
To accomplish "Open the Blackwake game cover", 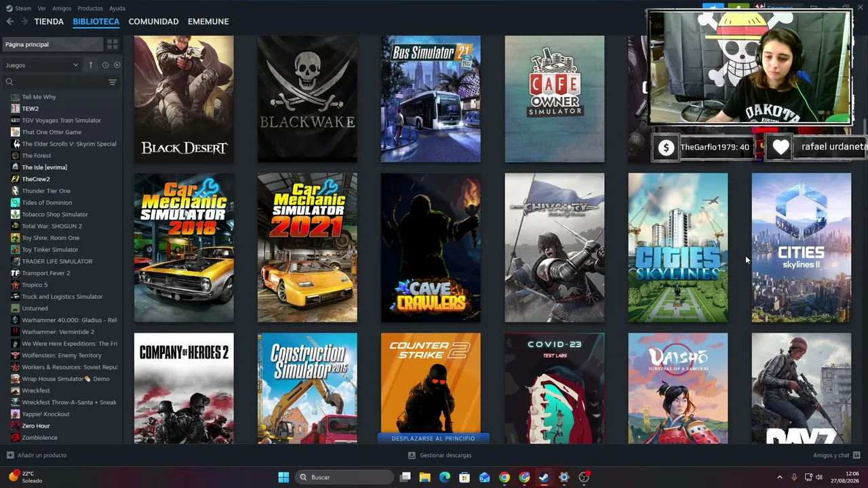I will [307, 99].
